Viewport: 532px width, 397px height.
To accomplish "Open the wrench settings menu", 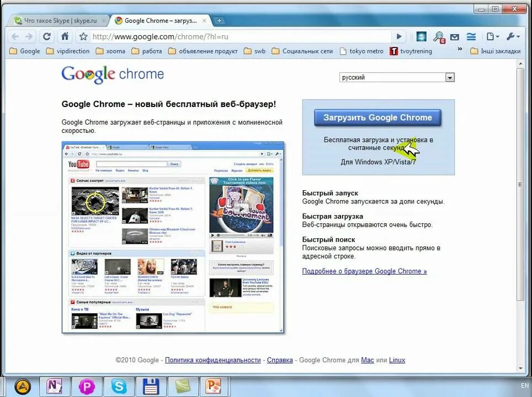I will click(513, 36).
